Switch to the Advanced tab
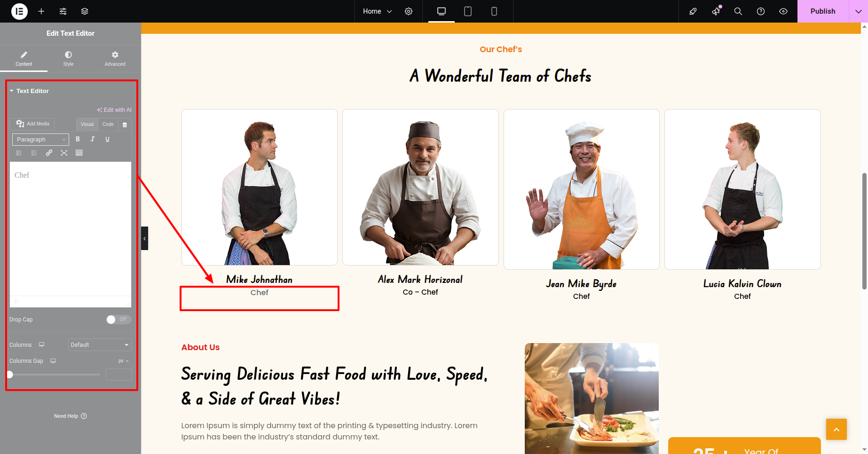Viewport: 868px width, 454px height. tap(115, 58)
